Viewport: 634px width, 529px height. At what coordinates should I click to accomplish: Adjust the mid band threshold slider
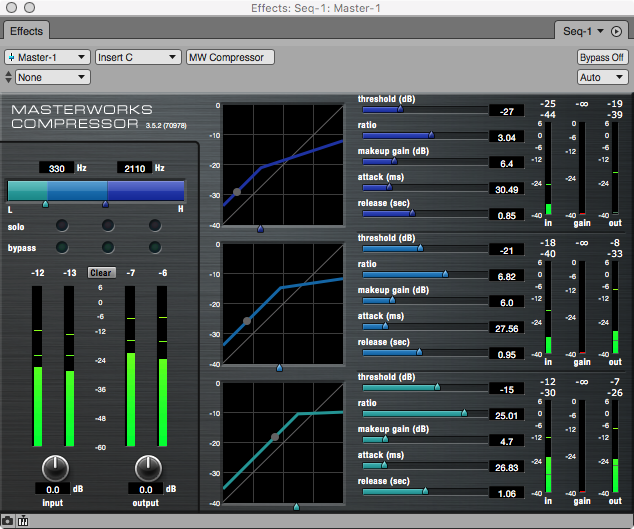(425, 248)
